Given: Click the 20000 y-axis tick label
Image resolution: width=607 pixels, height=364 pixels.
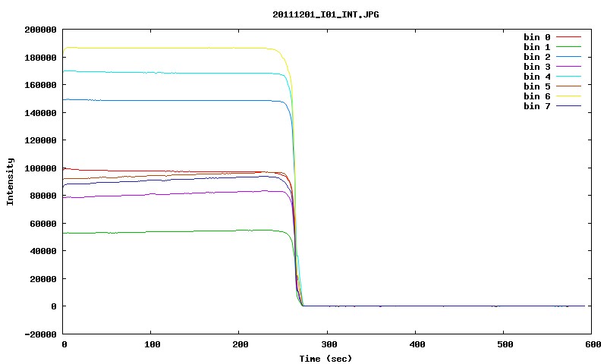Looking at the screenshot, I should click(x=43, y=279).
